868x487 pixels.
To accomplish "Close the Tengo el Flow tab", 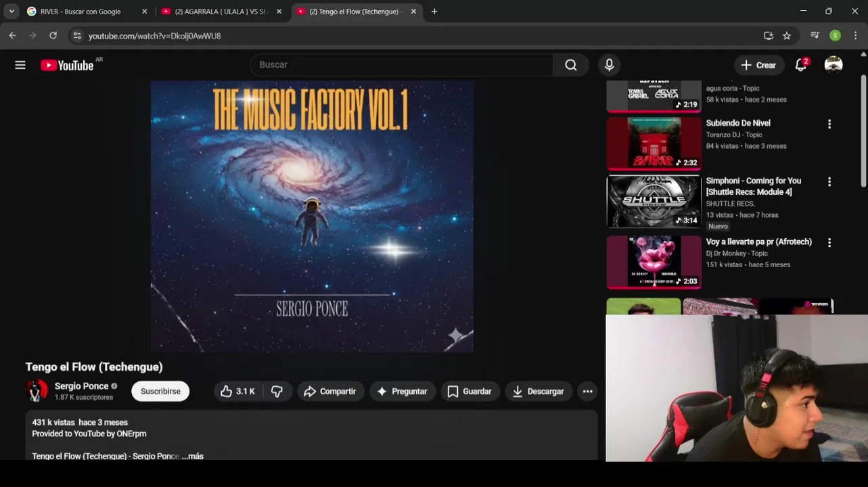I will coord(413,11).
